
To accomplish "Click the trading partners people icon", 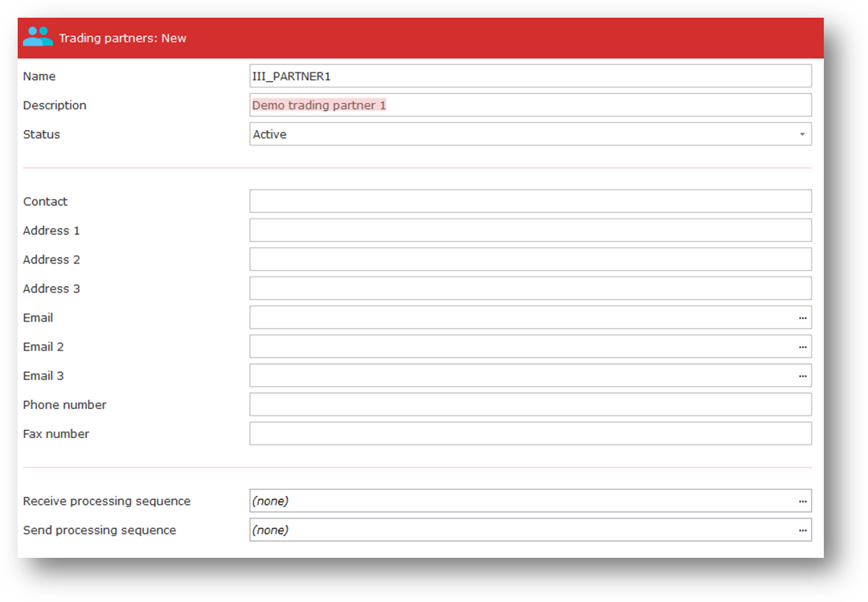I will (x=38, y=37).
